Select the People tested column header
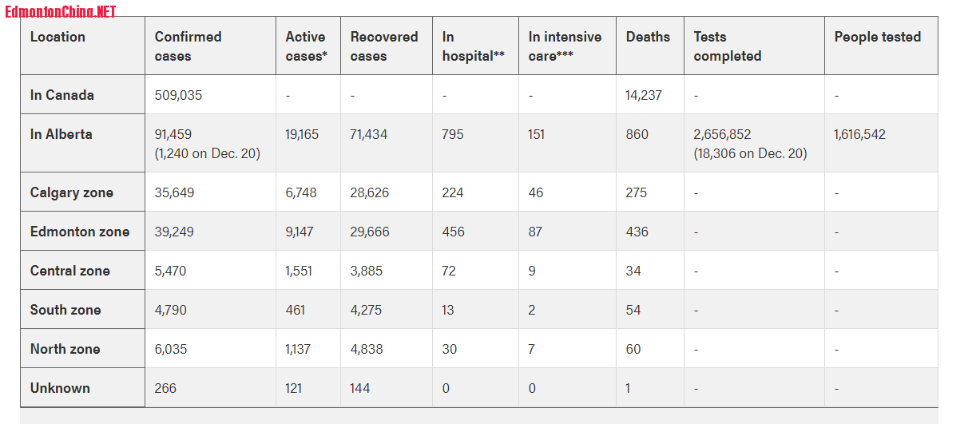Screen dimensions: 980x424 877,37
